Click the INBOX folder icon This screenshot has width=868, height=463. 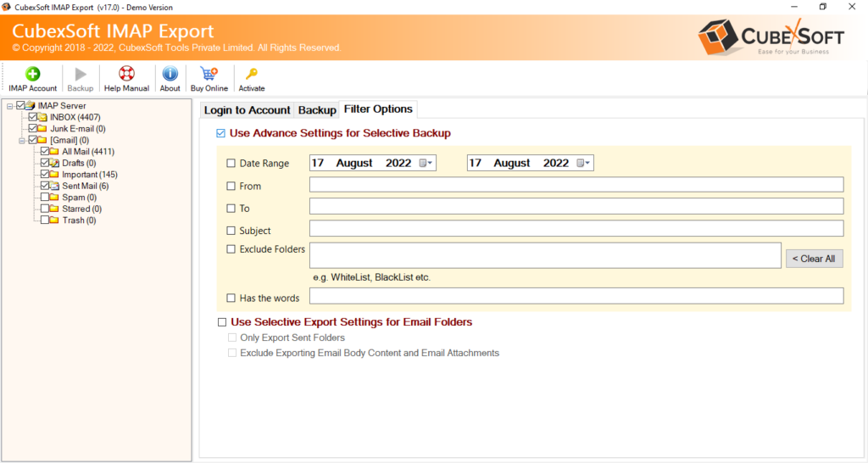click(x=42, y=117)
